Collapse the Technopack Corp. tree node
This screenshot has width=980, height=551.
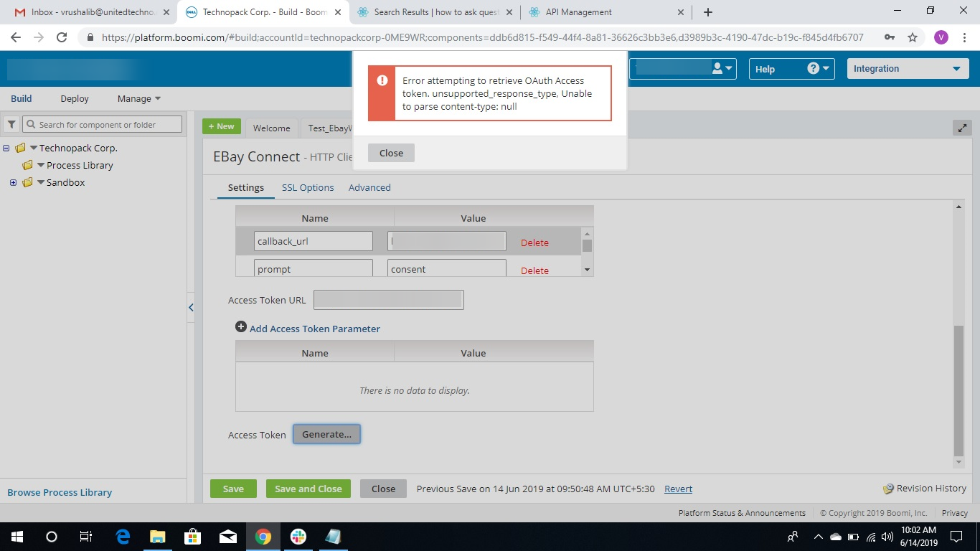6,148
